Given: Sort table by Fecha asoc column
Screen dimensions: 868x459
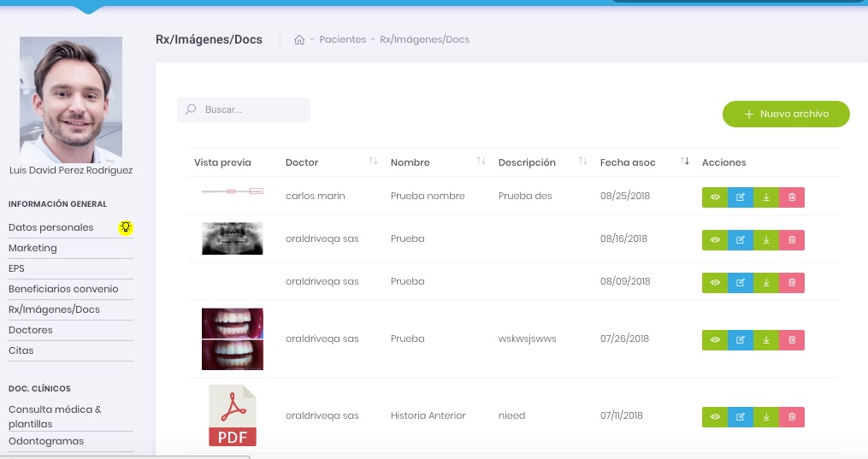Looking at the screenshot, I should tap(684, 162).
